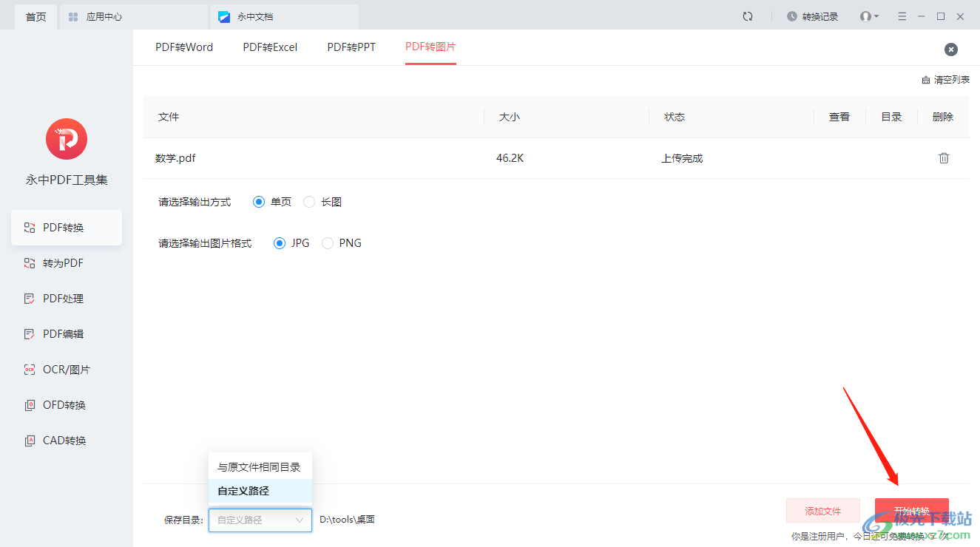Open the PDF处理 sidebar section

[x=66, y=299]
